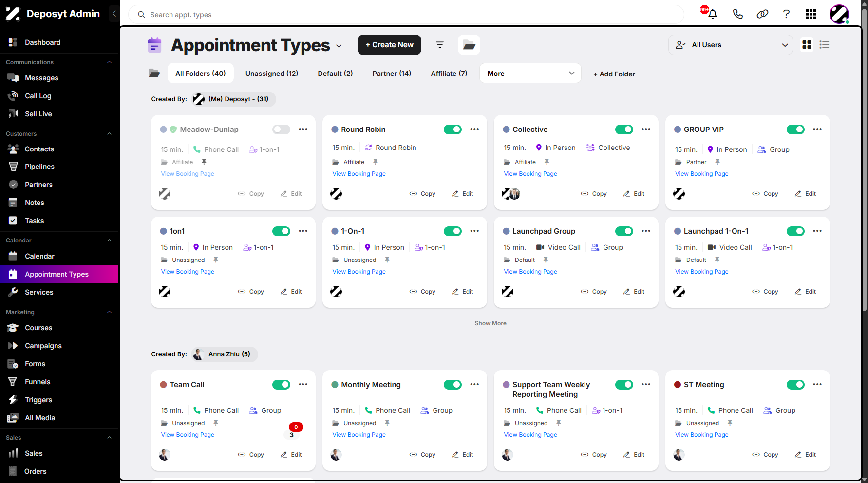Viewport: 868px width, 483px height.
Task: Expand the More folders dropdown
Action: point(530,74)
